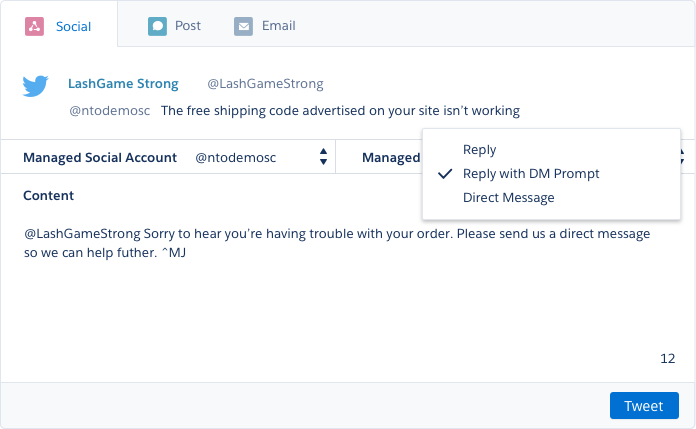Click the up-down arrows next to @ntodemosc
The height and width of the screenshot is (429, 696).
(324, 157)
